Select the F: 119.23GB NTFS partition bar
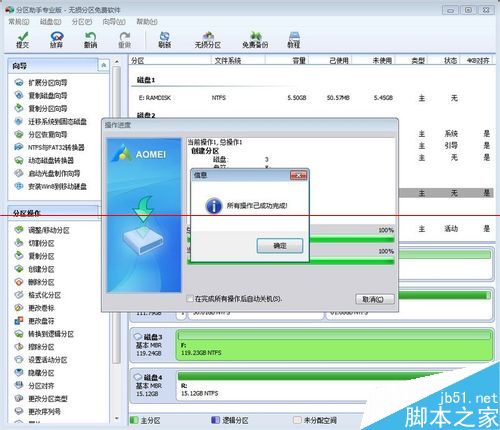The width and height of the screenshot is (500, 430). click(x=334, y=345)
